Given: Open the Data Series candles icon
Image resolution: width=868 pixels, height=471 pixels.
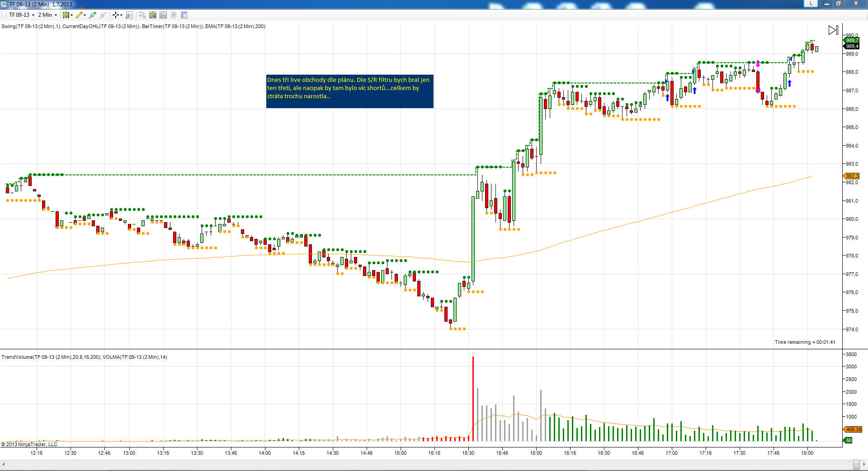Looking at the screenshot, I should (152, 15).
